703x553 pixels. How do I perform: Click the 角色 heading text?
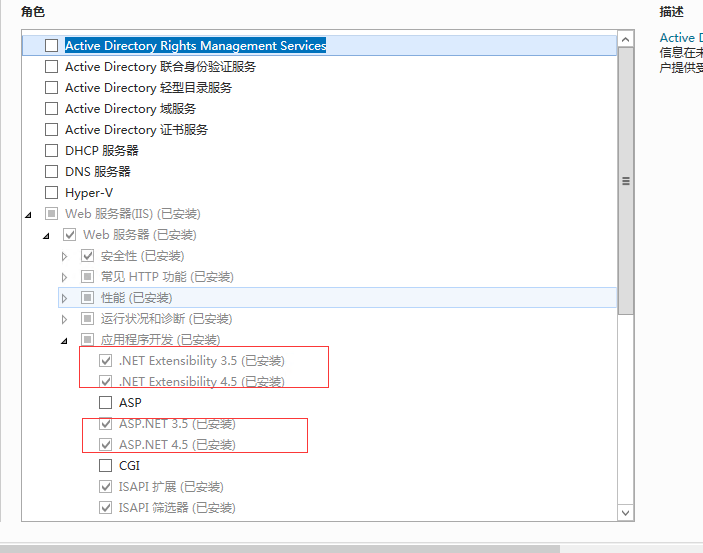33,12
